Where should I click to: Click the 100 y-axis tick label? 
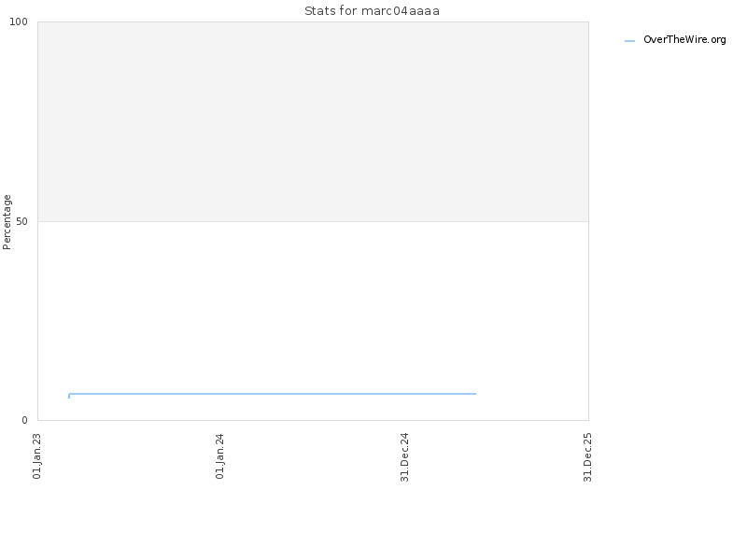click(19, 21)
